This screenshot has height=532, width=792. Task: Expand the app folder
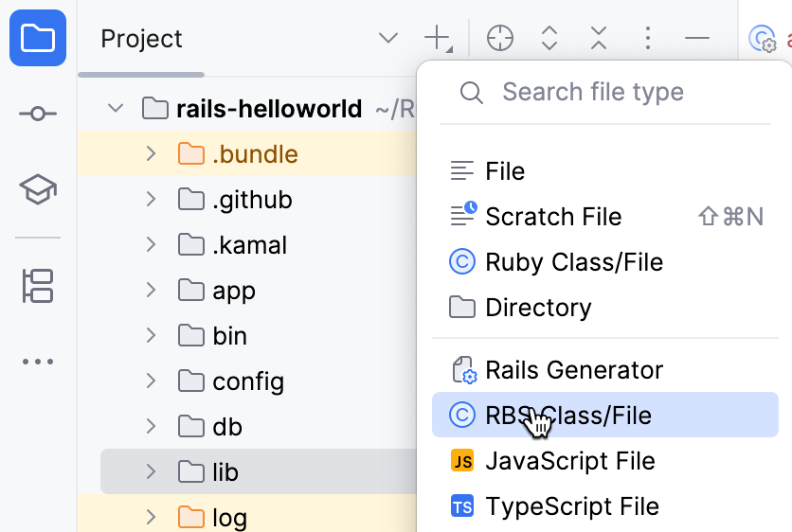click(x=151, y=291)
